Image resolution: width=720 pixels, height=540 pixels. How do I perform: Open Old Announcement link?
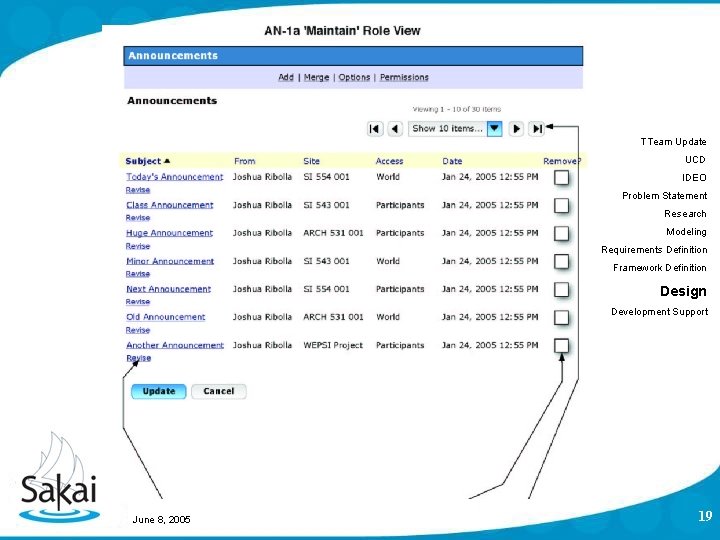coord(165,317)
